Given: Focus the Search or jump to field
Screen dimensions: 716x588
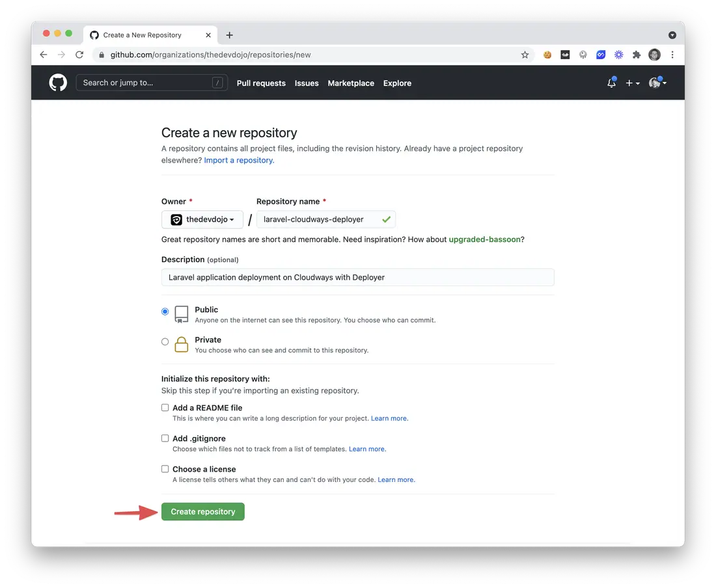Looking at the screenshot, I should [x=152, y=83].
